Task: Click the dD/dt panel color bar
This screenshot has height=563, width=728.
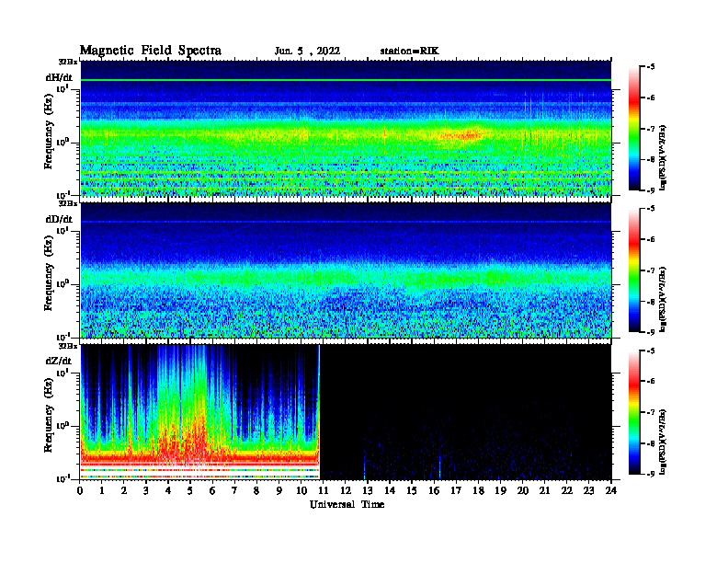Action: click(634, 270)
